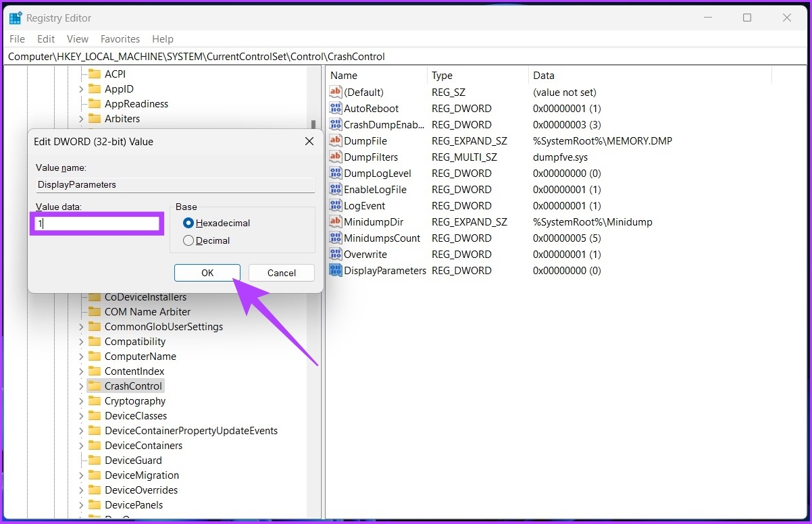Image resolution: width=812 pixels, height=524 pixels.
Task: Click the Value data input field
Action: 96,224
